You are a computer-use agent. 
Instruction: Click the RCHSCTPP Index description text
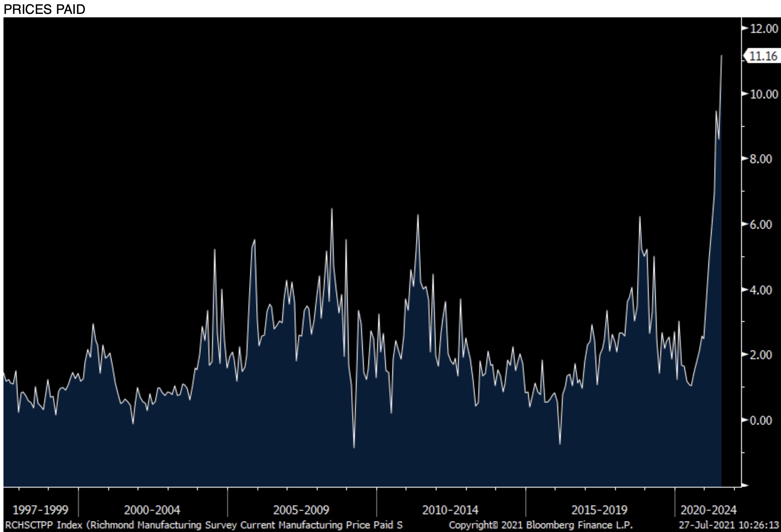click(x=204, y=525)
